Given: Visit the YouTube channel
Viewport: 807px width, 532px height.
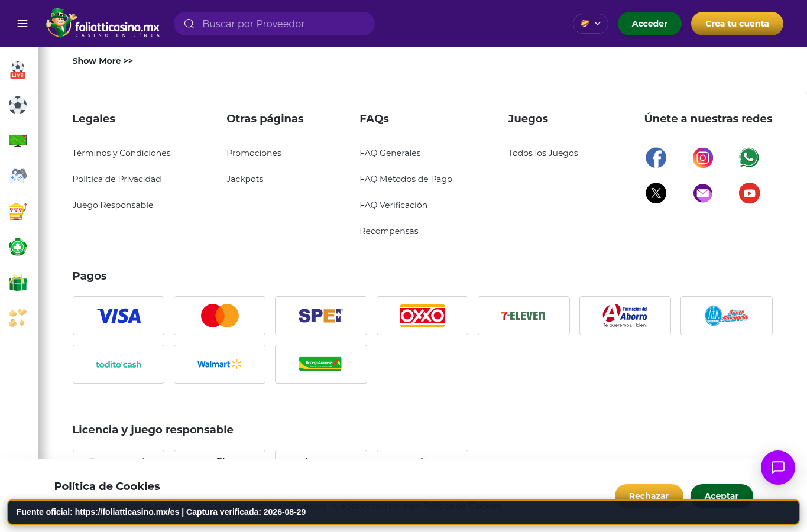Looking at the screenshot, I should pyautogui.click(x=749, y=193).
